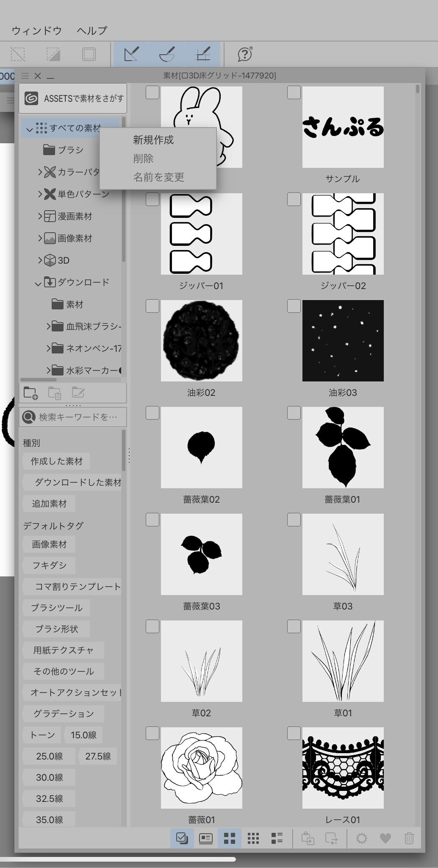
Task: Switch to small thumbnail view
Action: 253,838
